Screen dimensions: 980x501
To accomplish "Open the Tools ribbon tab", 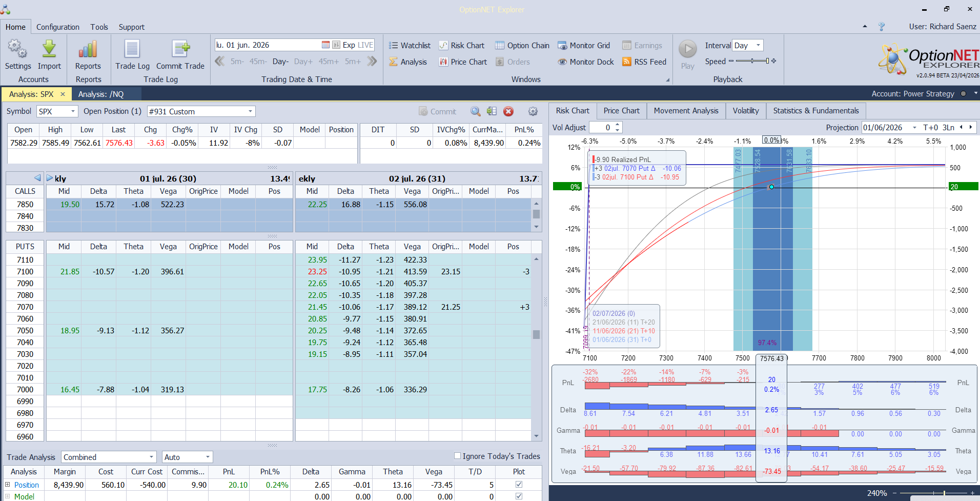I will tap(99, 27).
